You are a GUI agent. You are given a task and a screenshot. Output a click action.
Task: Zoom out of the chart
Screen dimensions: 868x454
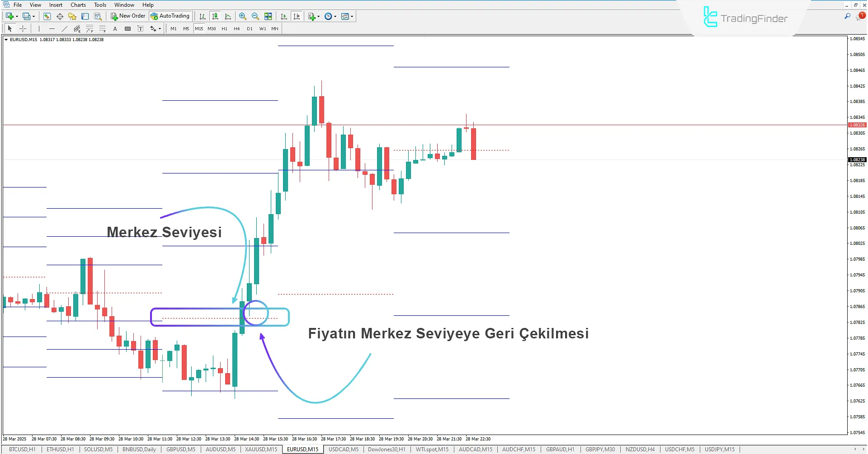(255, 16)
